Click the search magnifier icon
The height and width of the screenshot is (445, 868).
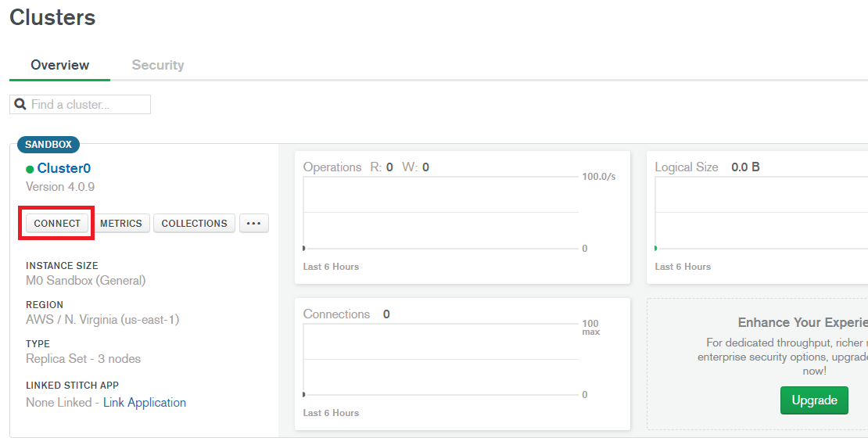click(20, 104)
